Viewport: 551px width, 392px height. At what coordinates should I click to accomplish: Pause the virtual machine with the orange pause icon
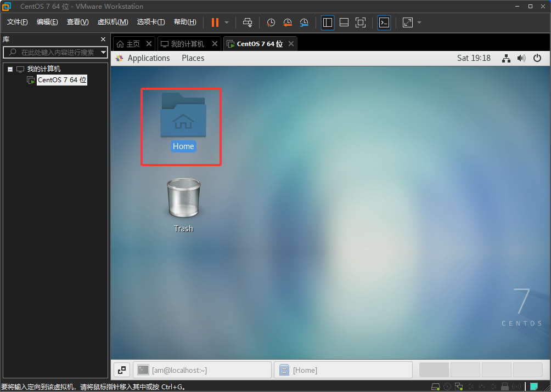point(215,22)
